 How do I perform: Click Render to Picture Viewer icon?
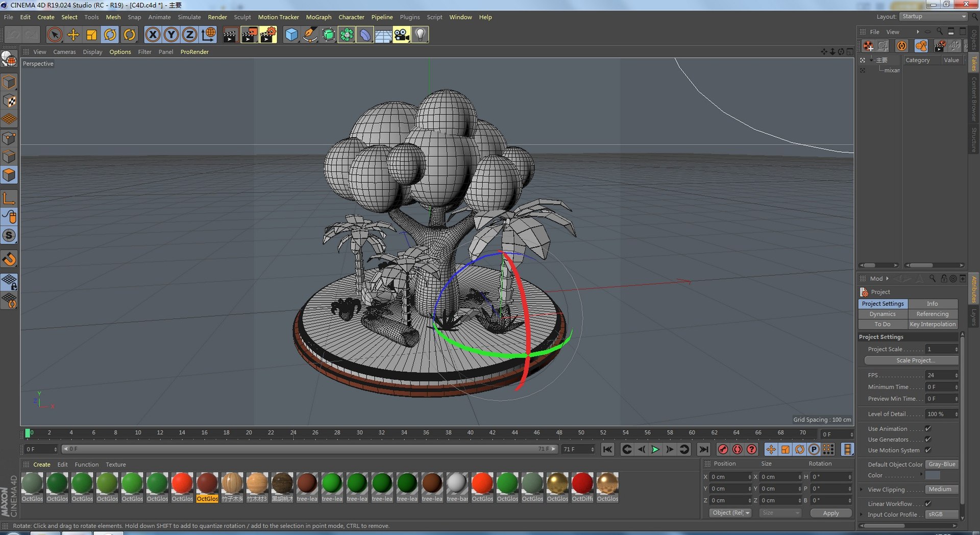[x=250, y=35]
